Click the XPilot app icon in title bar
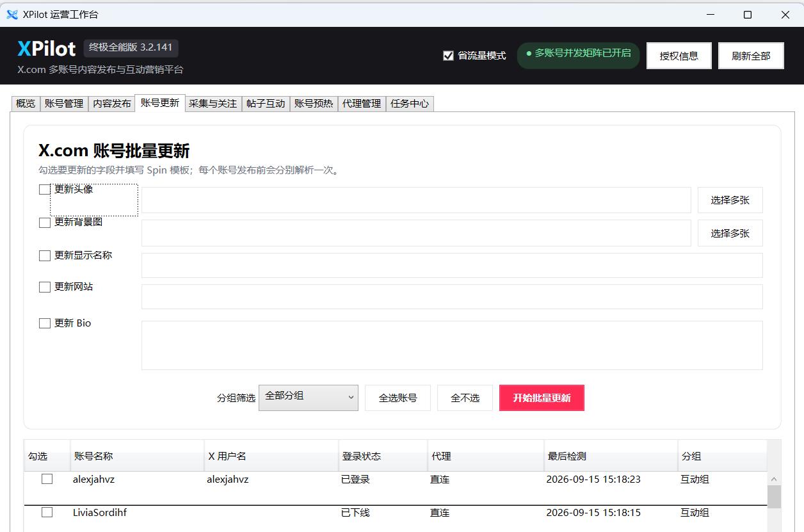This screenshot has height=532, width=804. point(12,15)
